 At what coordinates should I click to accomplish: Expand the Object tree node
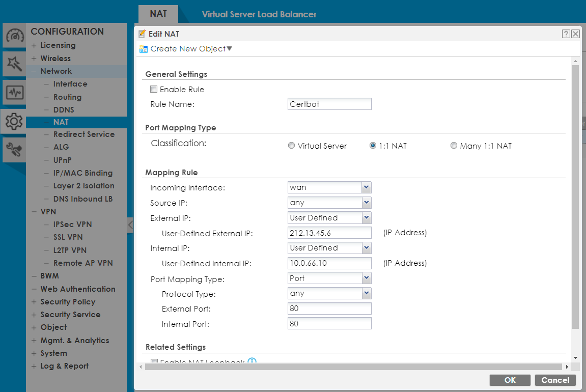point(34,328)
